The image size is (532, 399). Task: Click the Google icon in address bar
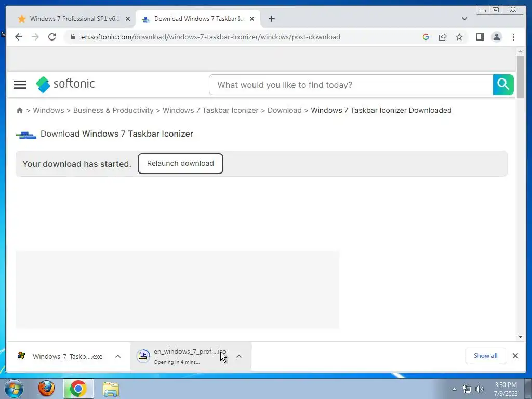point(426,37)
